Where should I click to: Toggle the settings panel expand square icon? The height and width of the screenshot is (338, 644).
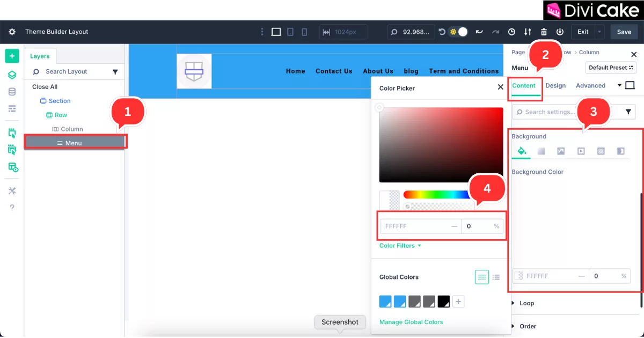click(x=630, y=85)
